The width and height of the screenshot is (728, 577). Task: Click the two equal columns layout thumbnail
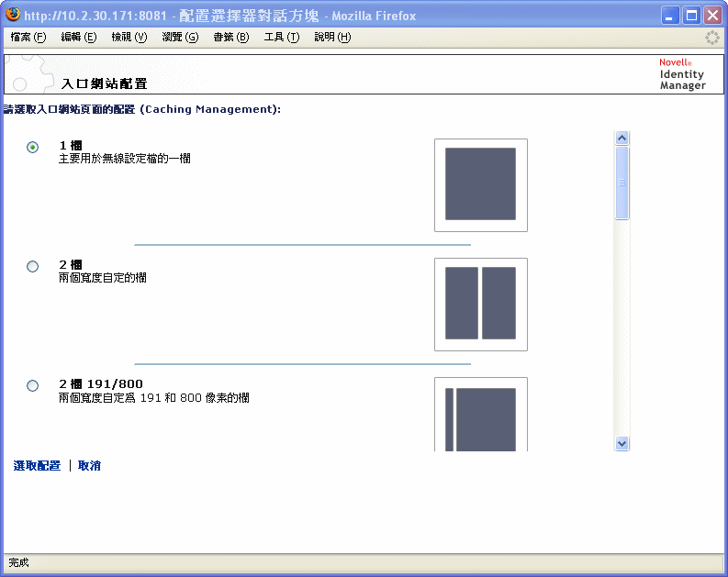coord(480,305)
